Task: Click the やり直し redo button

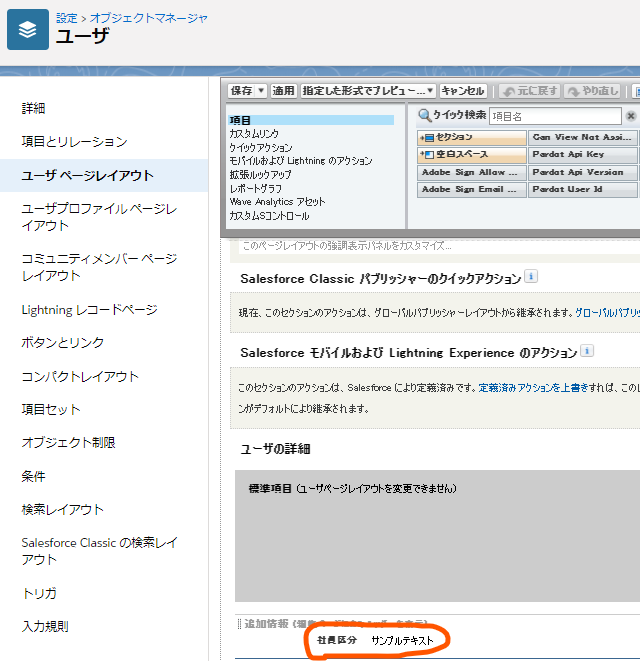Action: tap(593, 91)
